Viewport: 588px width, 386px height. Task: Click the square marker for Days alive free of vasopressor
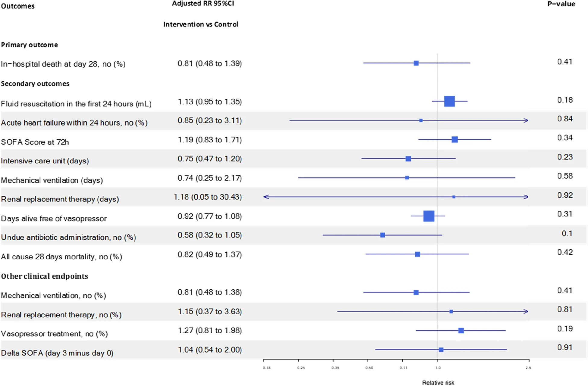point(429,216)
